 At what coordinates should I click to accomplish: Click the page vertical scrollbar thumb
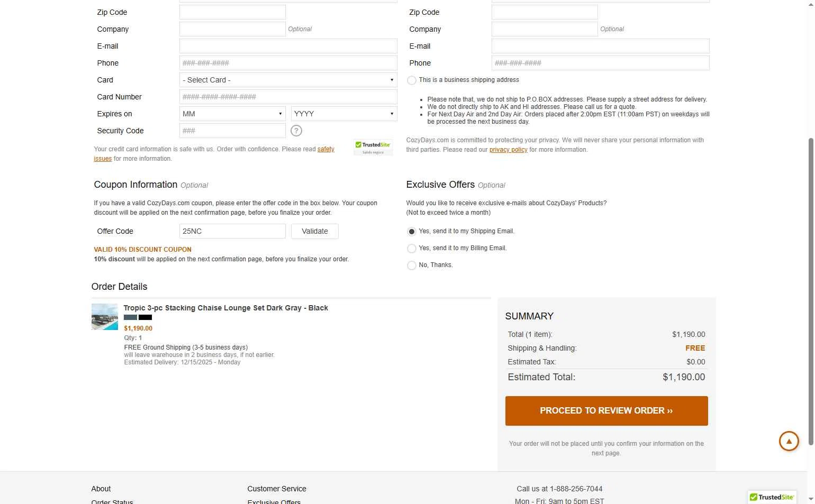coord(811,291)
